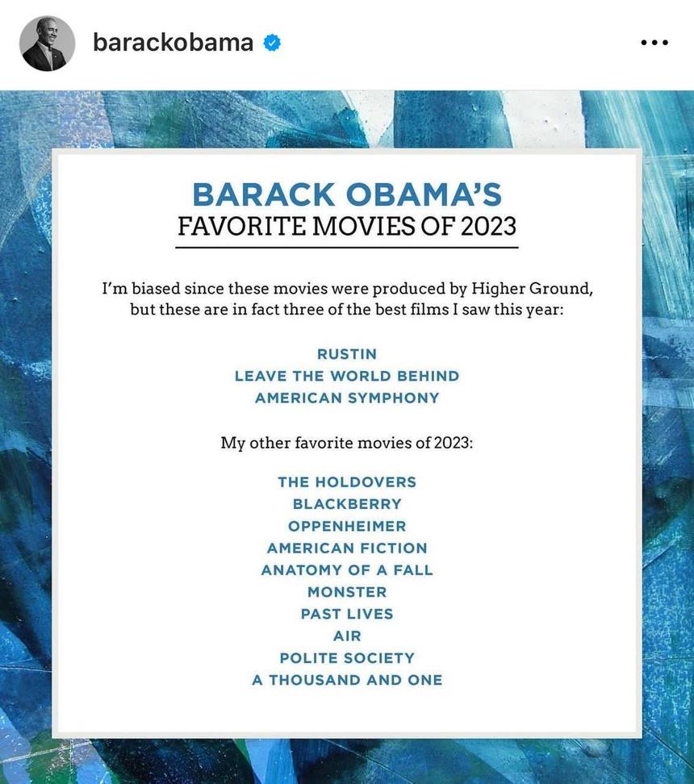Click THE HOLDOVERS movie title
This screenshot has height=784, width=694.
coord(347,482)
